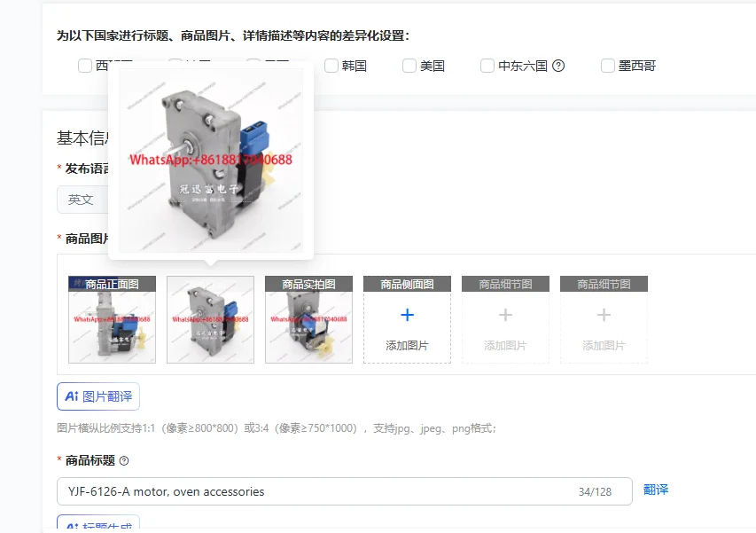This screenshot has width=756, height=533.
Task: Click the 商品标题 text input field
Action: (344, 491)
